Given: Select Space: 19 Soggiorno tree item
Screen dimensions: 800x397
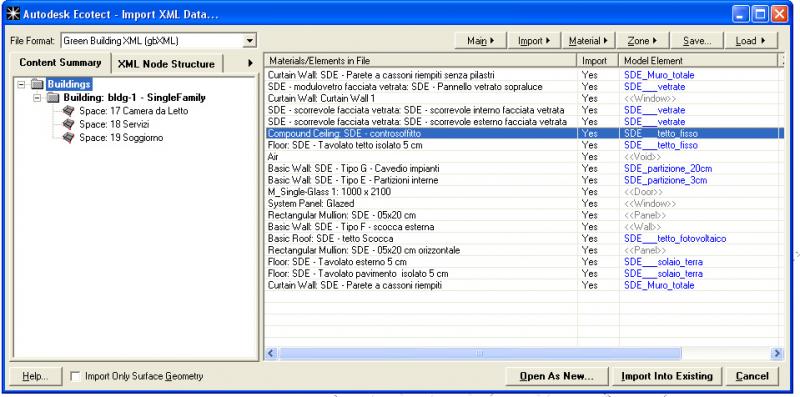Looking at the screenshot, I should (121, 137).
